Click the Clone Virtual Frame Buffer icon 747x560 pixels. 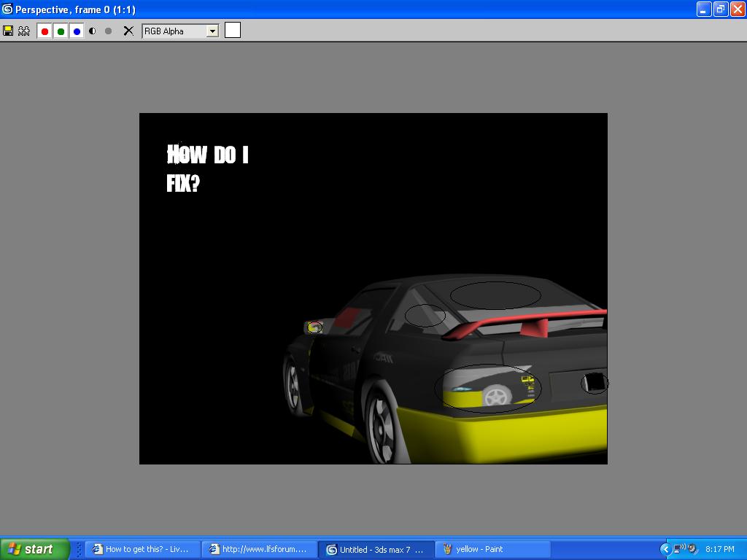(x=24, y=31)
